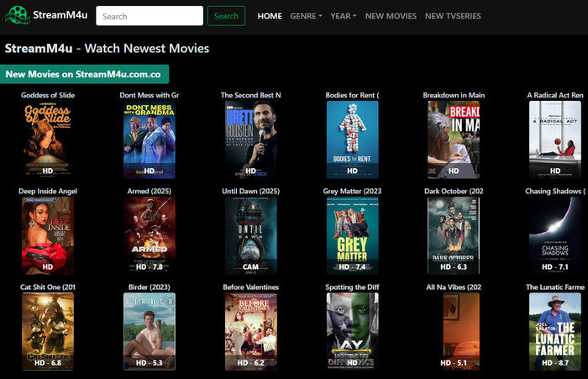Click the 'HD - 7.1' badge on Chasing Shadows

click(555, 266)
